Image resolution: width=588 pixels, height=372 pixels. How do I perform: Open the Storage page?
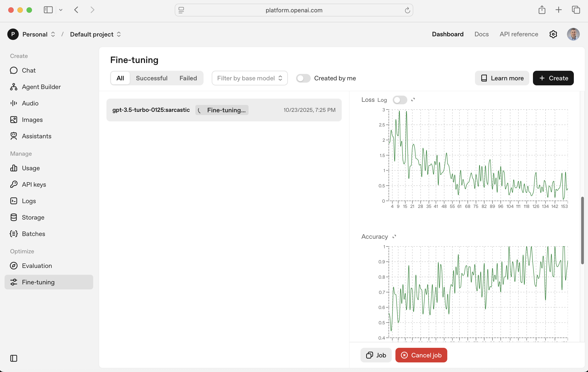point(33,217)
